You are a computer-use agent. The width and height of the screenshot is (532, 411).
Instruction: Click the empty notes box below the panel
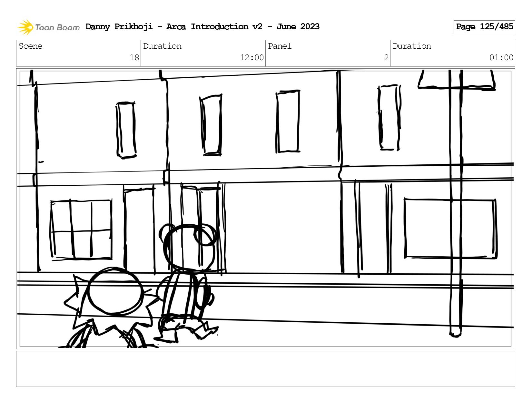pos(265,369)
